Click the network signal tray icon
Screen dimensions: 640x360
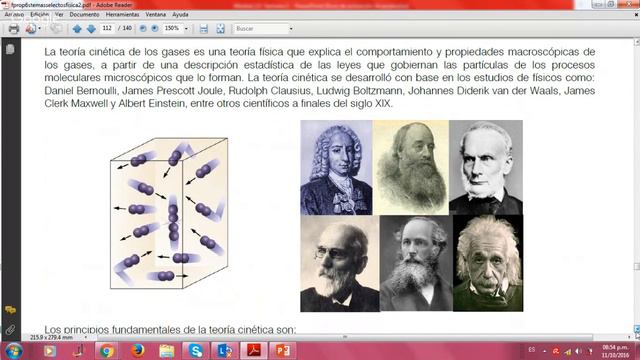[x=568, y=351]
